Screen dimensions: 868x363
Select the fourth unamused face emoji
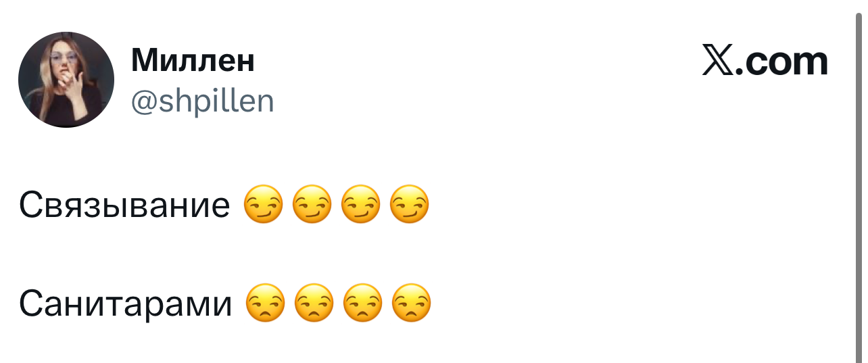click(410, 303)
